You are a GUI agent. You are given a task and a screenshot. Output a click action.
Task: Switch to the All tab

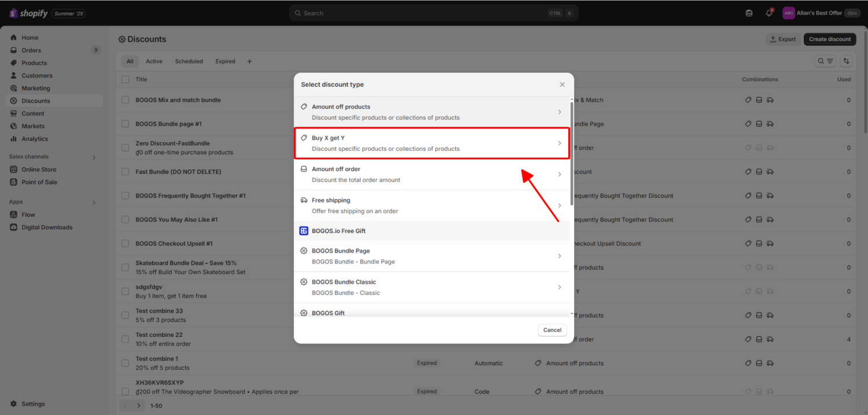pos(130,61)
